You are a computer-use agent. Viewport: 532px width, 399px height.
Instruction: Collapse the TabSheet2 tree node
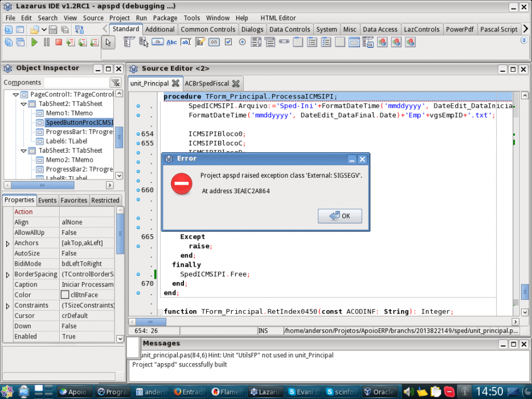(x=24, y=104)
